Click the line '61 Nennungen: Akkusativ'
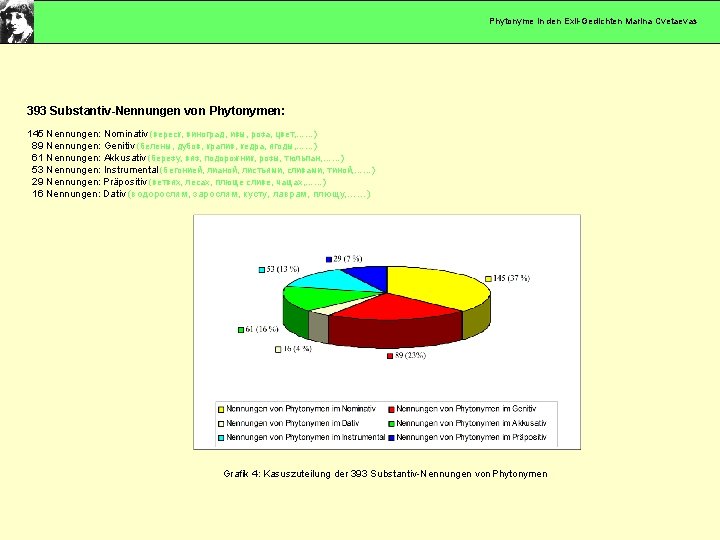The width and height of the screenshot is (720, 540). (x=89, y=158)
